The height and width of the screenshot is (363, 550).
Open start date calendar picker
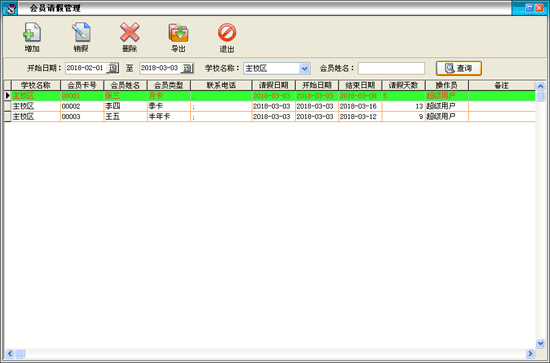point(113,68)
